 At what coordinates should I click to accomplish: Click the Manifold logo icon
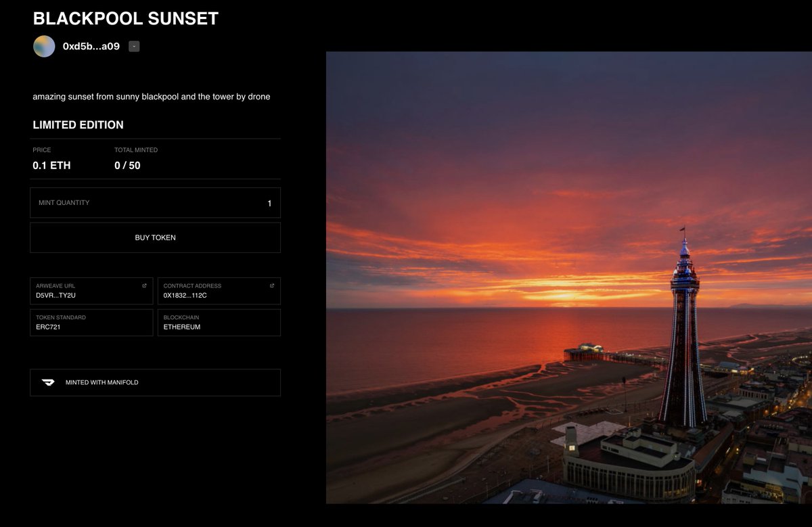point(49,382)
